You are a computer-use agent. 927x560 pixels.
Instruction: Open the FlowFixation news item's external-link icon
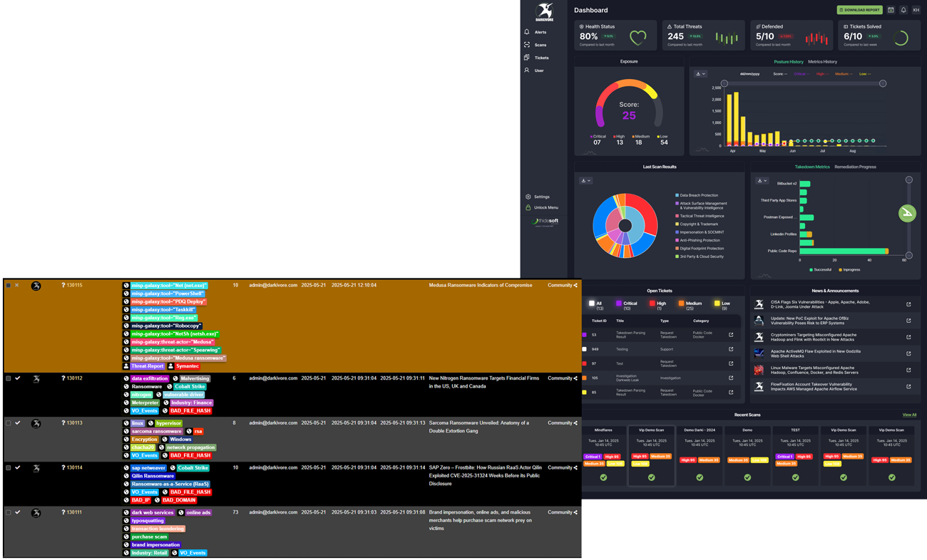point(908,386)
